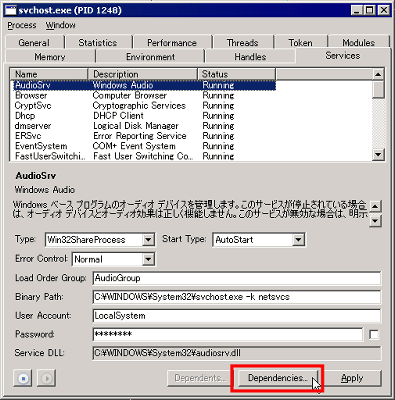Image resolution: width=395 pixels, height=400 pixels.
Task: Select the CryptSvc service row
Action: click(x=145, y=106)
